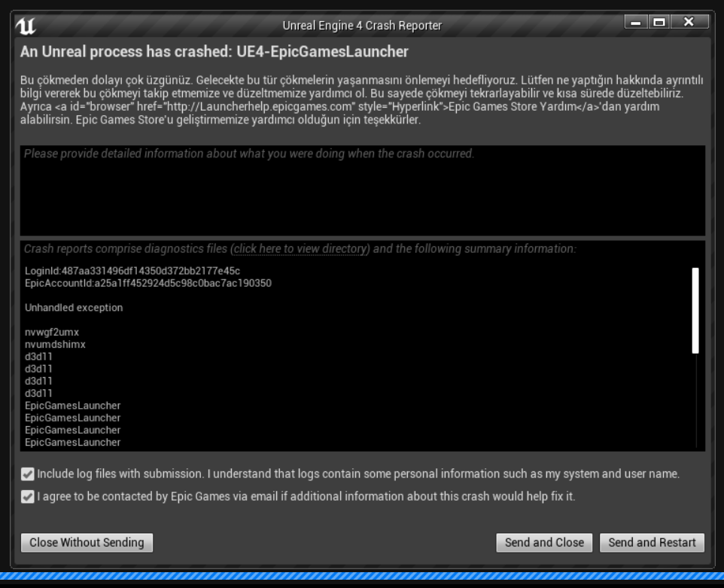Click the scrollbar track below the thumb

point(695,399)
